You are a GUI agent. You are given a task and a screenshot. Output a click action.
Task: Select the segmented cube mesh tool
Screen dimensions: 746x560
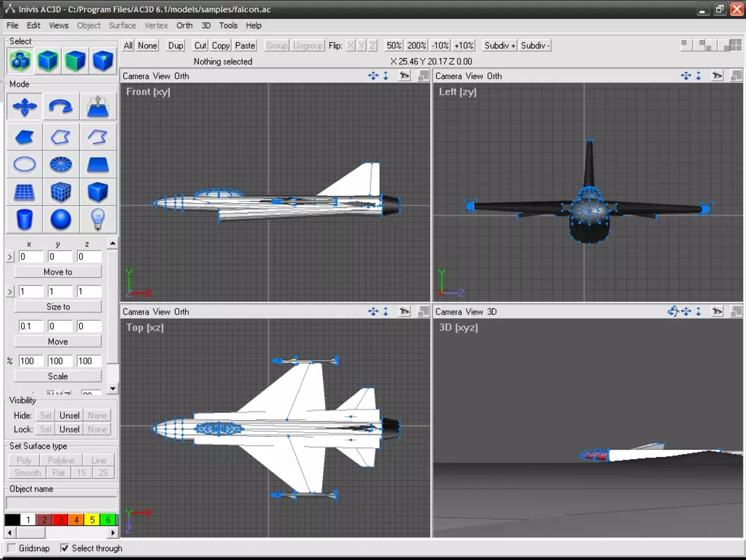(61, 192)
